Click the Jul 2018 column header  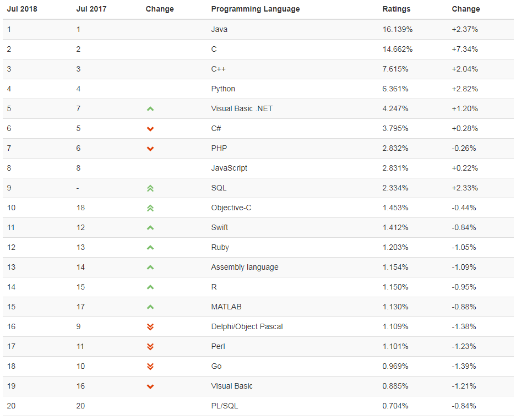coord(22,9)
